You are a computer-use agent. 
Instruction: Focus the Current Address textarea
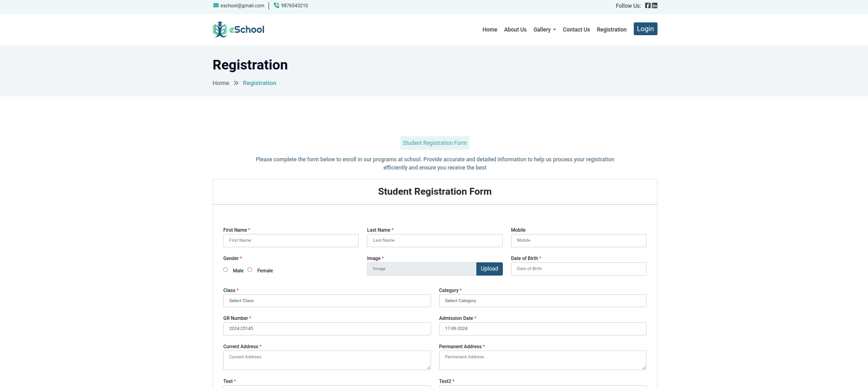coord(327,360)
